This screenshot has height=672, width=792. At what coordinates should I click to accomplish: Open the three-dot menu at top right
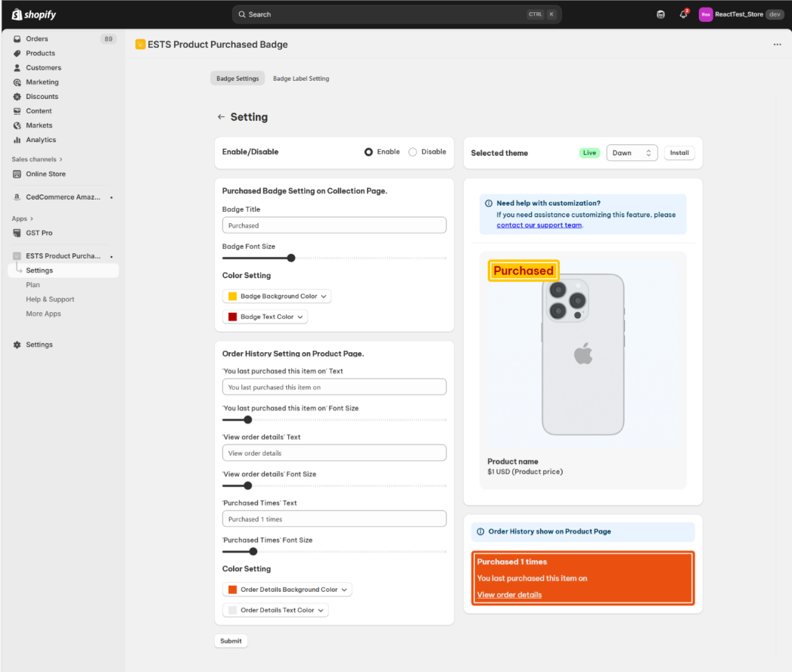pyautogui.click(x=777, y=45)
